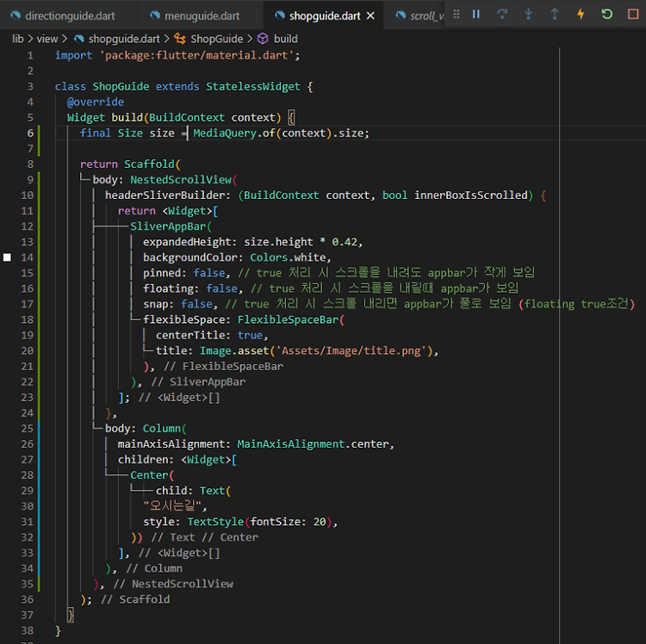Click 'MainAxisAlignment' on line 26
This screenshot has height=644, width=646.
point(291,444)
